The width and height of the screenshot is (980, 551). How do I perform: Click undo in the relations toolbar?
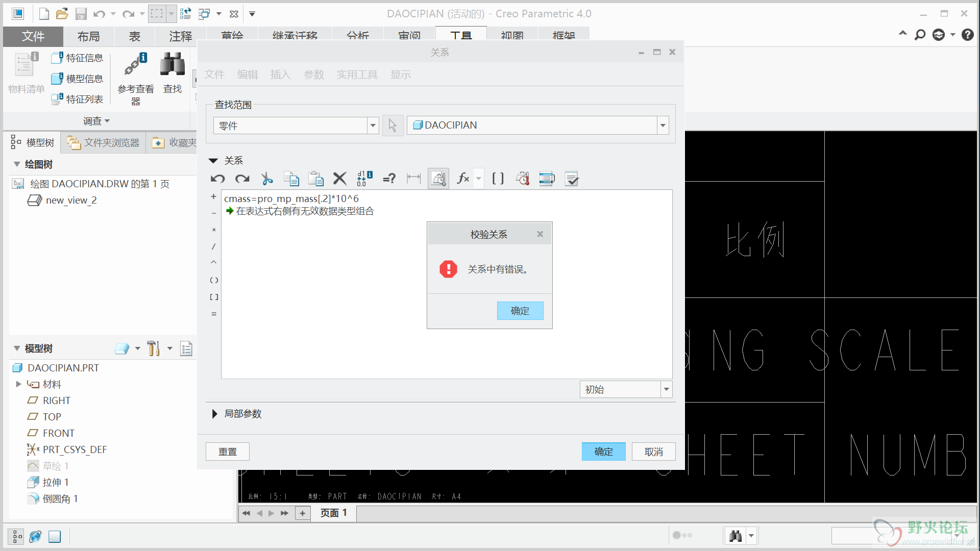pos(218,179)
